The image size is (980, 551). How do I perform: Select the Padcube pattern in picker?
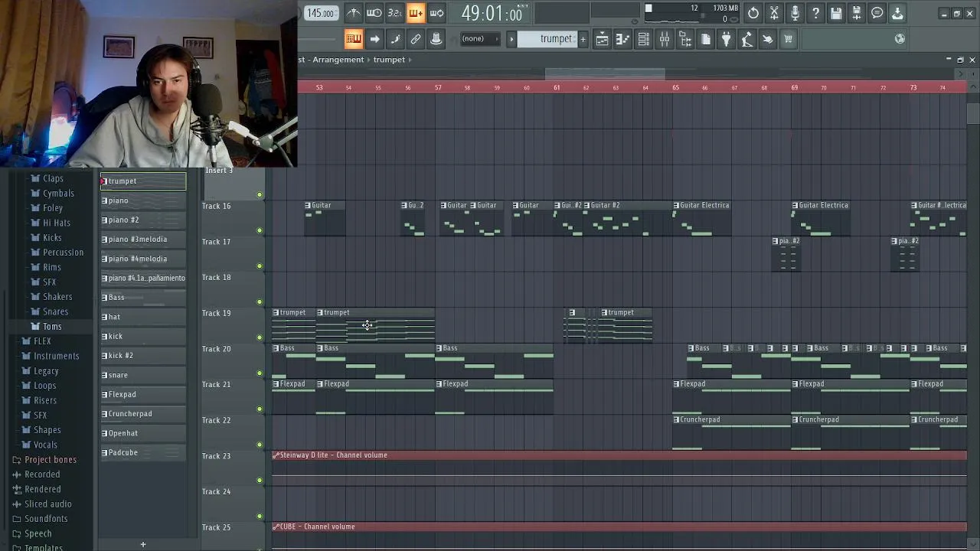coord(143,452)
